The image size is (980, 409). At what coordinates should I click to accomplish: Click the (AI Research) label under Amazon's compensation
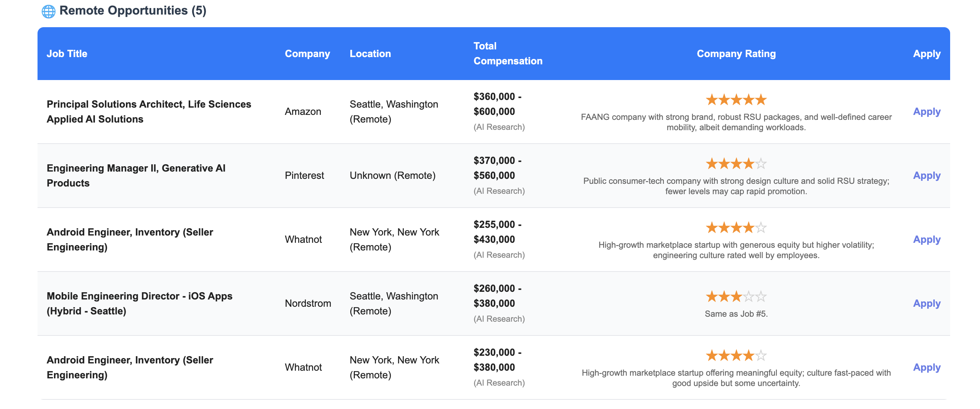pyautogui.click(x=499, y=127)
